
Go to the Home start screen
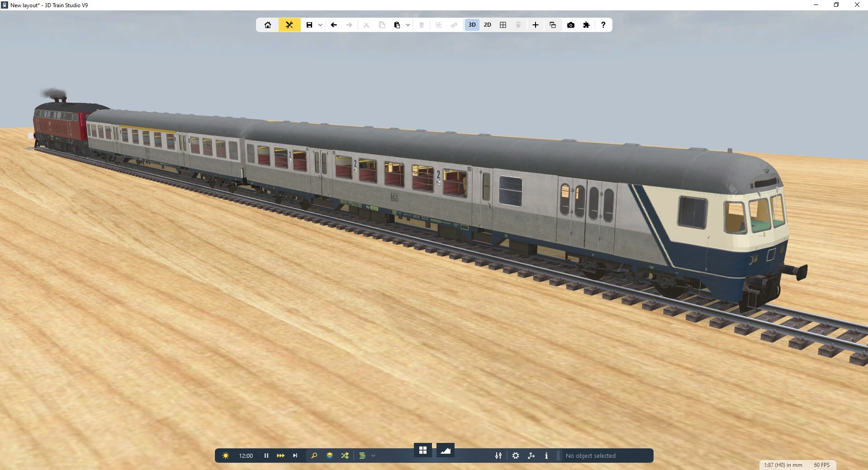268,25
